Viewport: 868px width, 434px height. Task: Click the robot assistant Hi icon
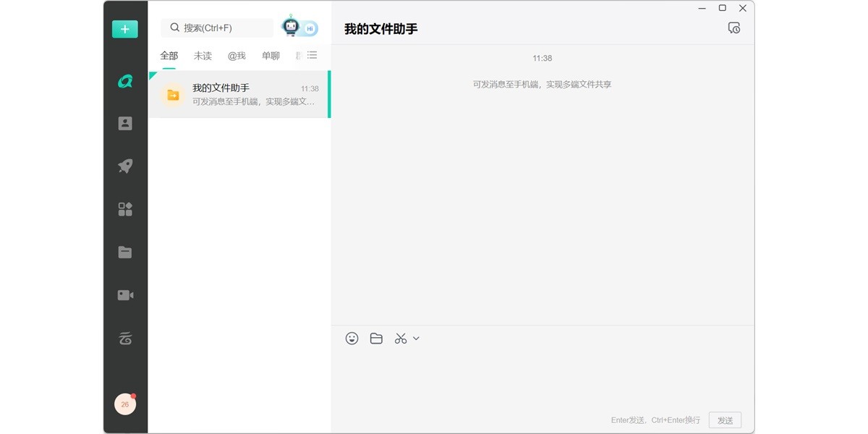pyautogui.click(x=299, y=27)
